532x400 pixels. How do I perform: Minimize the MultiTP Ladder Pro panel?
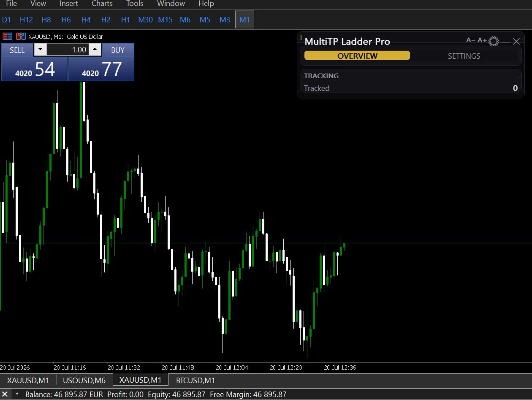point(505,41)
